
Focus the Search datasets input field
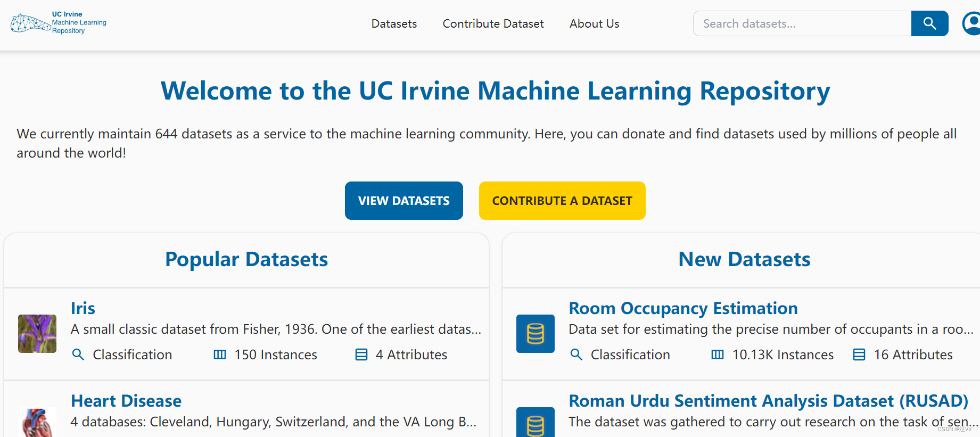tap(802, 23)
